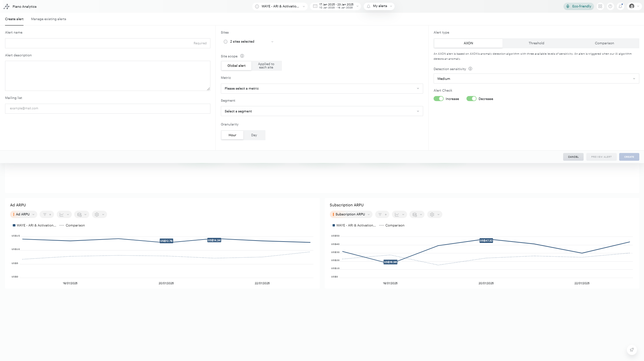Image resolution: width=644 pixels, height=361 pixels.
Task: Click the rocket icon at bottom right
Action: [632, 350]
